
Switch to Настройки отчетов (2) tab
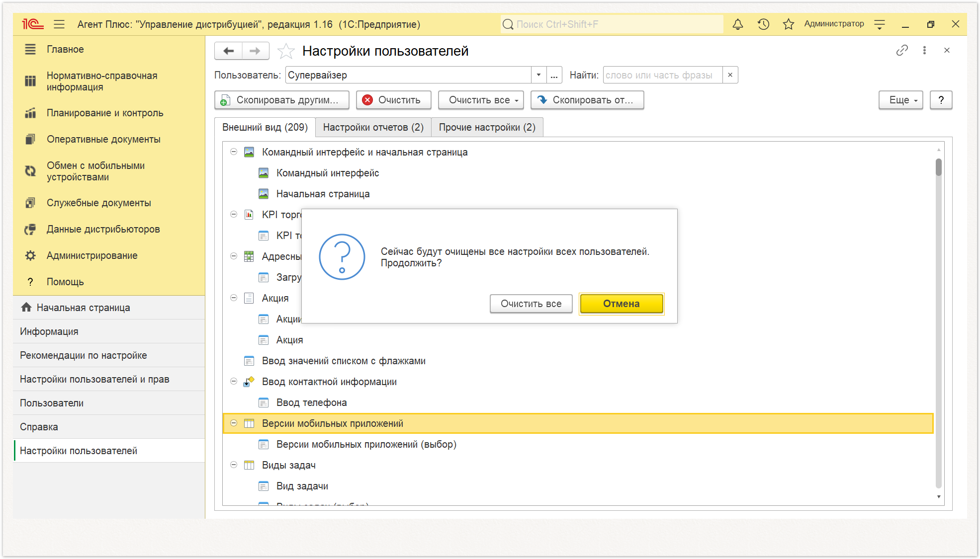pyautogui.click(x=373, y=127)
